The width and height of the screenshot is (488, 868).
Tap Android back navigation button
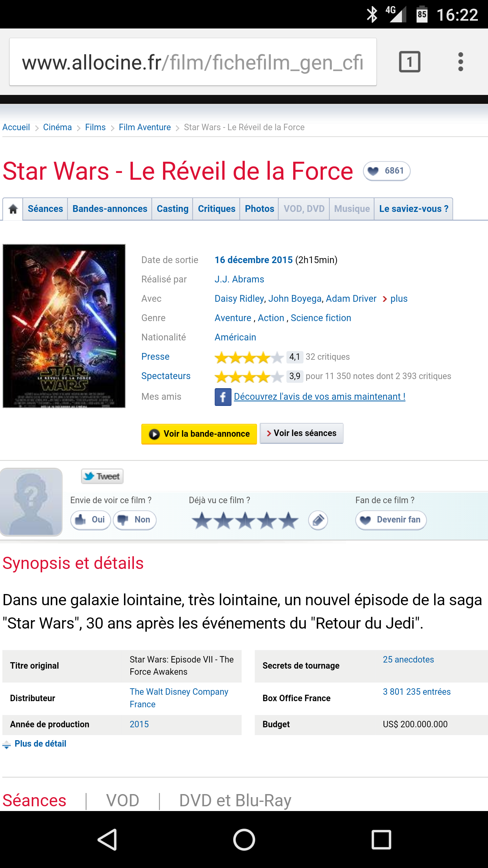click(108, 840)
